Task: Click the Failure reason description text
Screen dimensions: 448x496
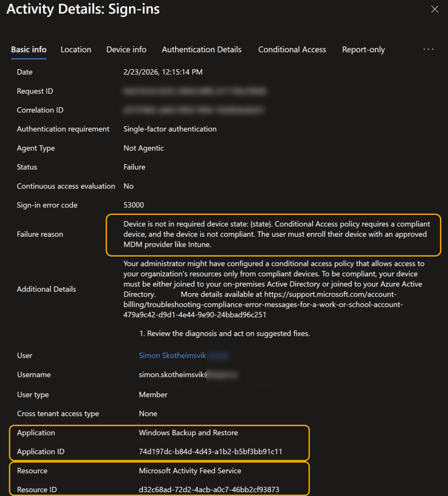Action: [275, 234]
